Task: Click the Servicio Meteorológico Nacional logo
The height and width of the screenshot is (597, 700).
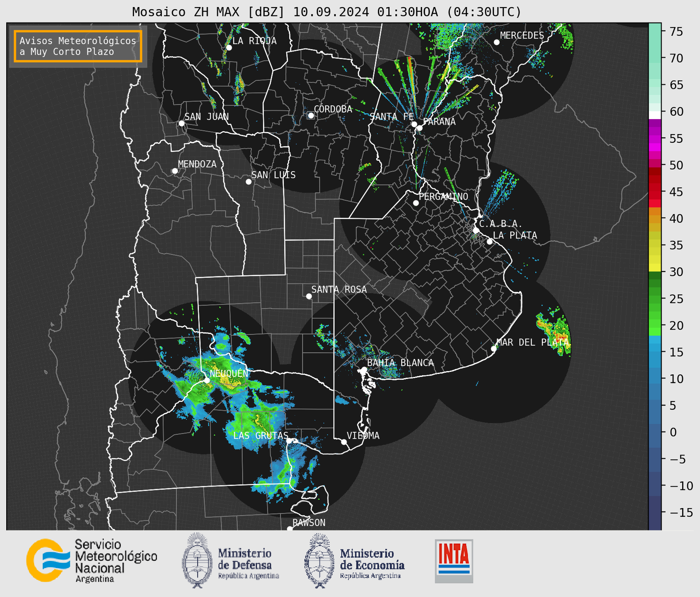Action: [92, 561]
